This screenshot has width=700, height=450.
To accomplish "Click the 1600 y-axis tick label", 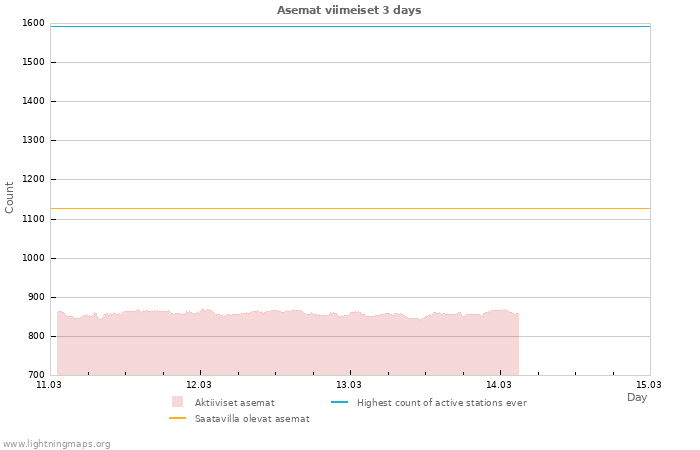I will [x=33, y=23].
